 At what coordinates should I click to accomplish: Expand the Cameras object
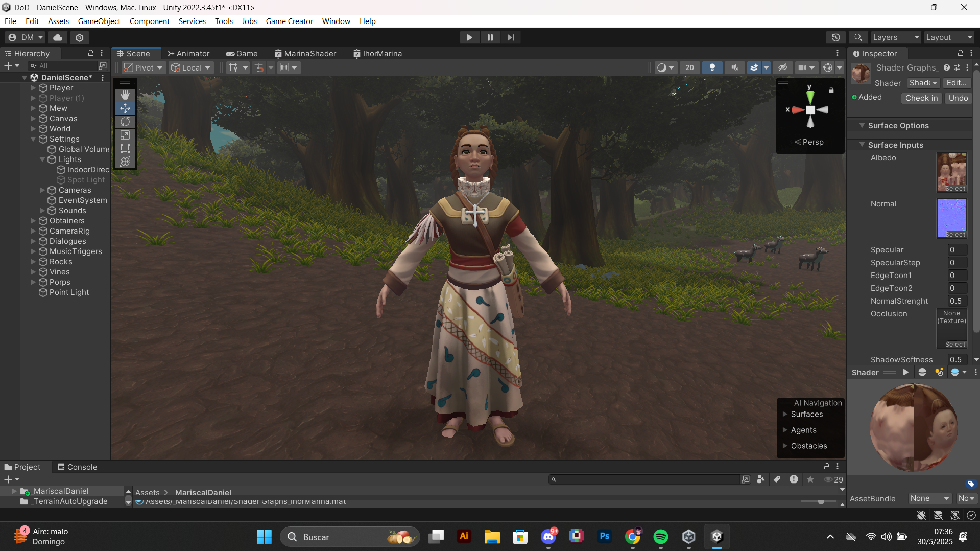(42, 190)
